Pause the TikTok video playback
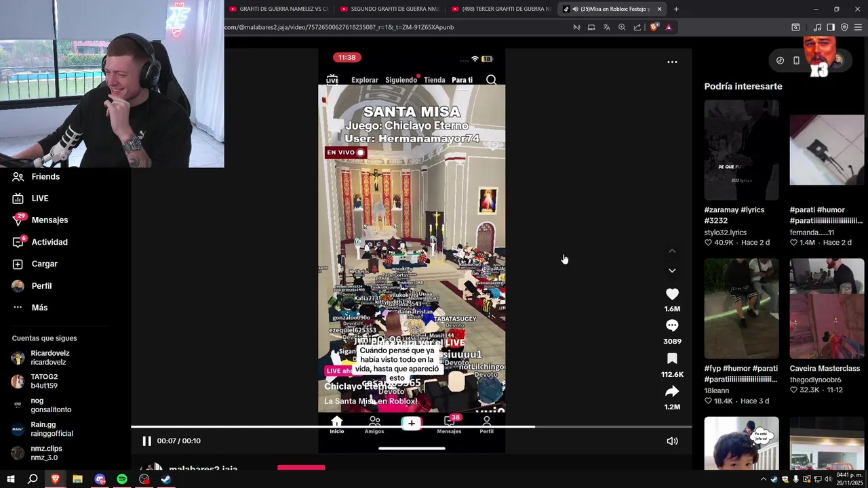 pos(146,441)
